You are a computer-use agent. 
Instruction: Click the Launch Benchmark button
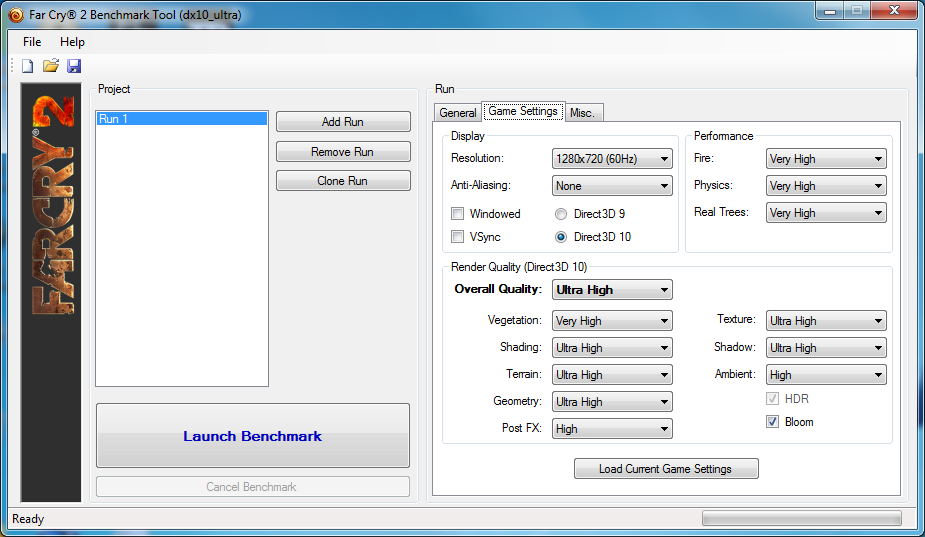[252, 436]
